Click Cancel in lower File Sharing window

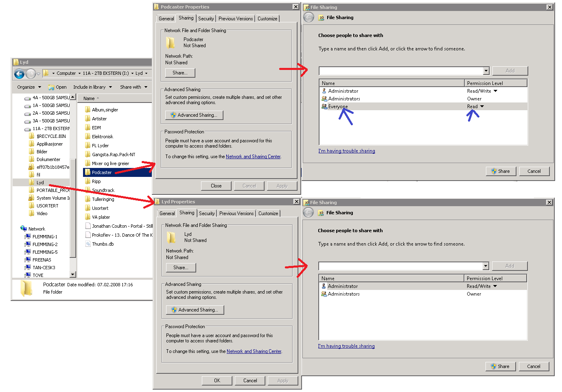point(534,366)
